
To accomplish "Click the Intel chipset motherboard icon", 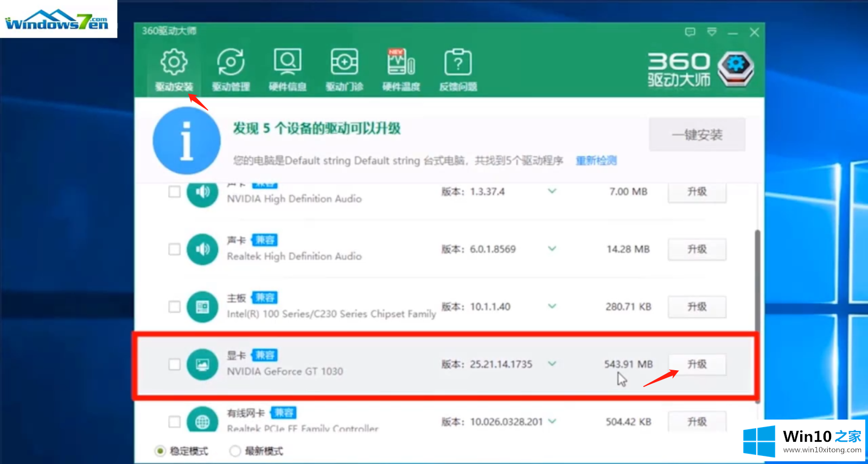I will pyautogui.click(x=202, y=307).
